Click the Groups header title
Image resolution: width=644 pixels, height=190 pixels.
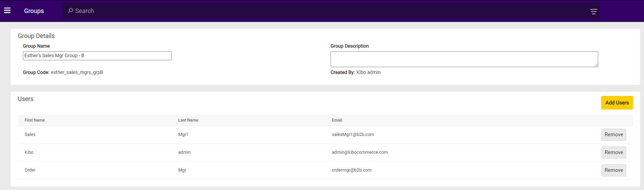click(34, 11)
